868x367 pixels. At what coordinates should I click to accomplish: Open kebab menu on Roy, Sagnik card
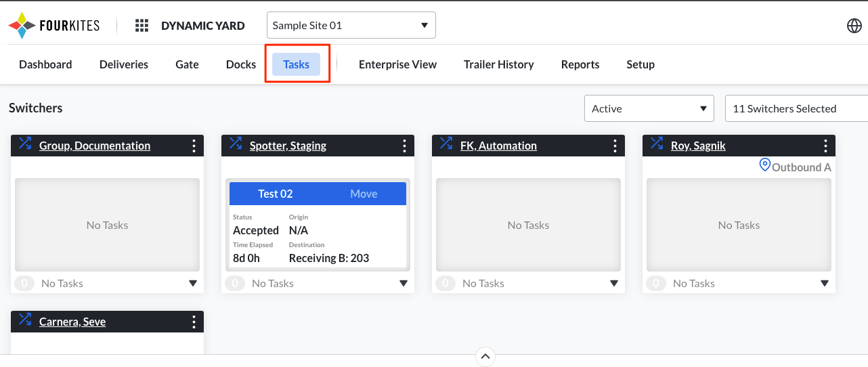point(825,146)
